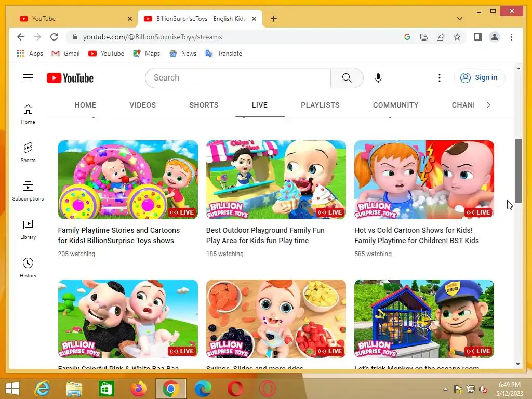This screenshot has height=399, width=532.
Task: Reload the page with the refresh icon
Action: 54,37
